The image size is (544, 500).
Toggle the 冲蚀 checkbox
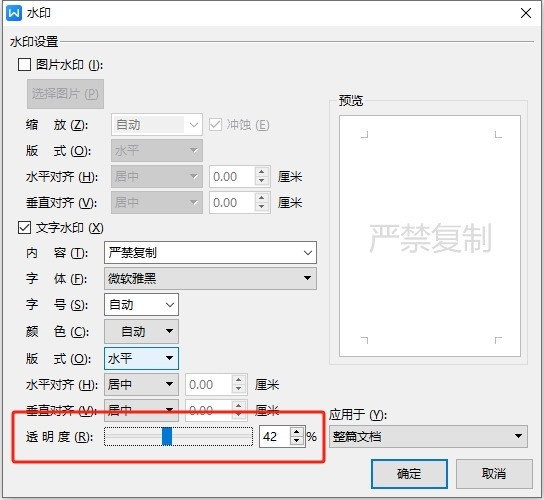215,125
